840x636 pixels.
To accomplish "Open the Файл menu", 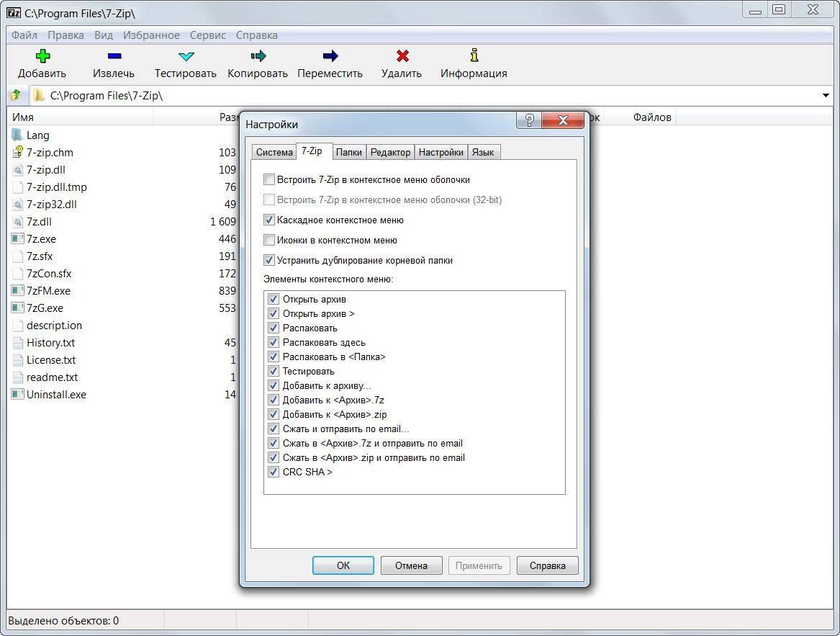I will [24, 35].
